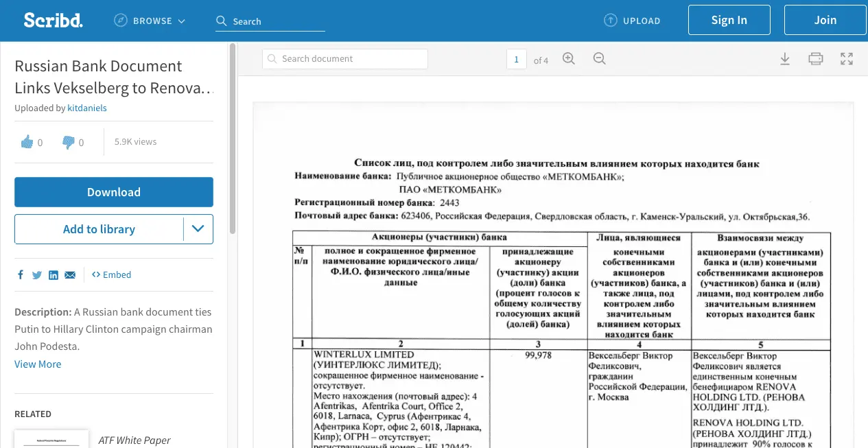Click the Upload menu item
Screen dimensions: 868x448
coord(632,21)
